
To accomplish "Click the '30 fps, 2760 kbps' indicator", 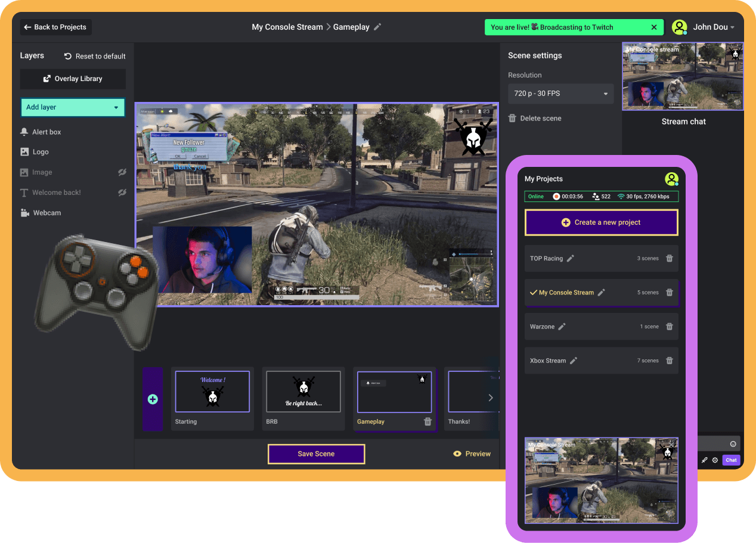I will click(x=643, y=197).
